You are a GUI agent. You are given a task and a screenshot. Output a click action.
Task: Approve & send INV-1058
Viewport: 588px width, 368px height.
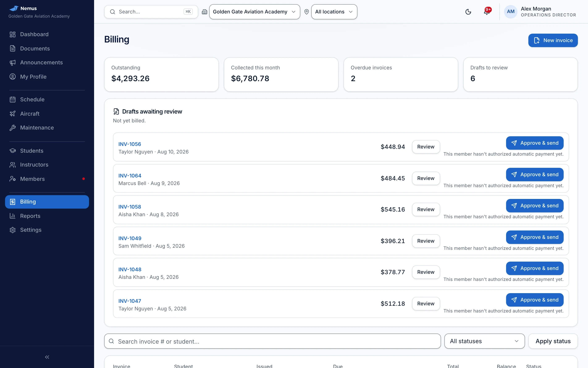pyautogui.click(x=534, y=206)
